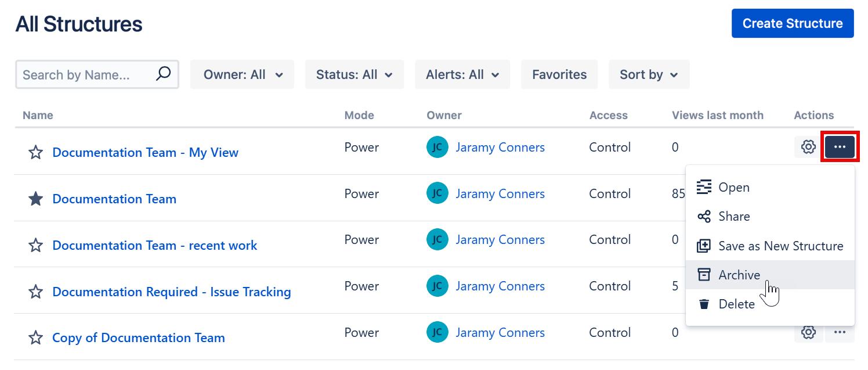Choose Archive from the actions menu
This screenshot has width=868, height=370.
[x=739, y=275]
